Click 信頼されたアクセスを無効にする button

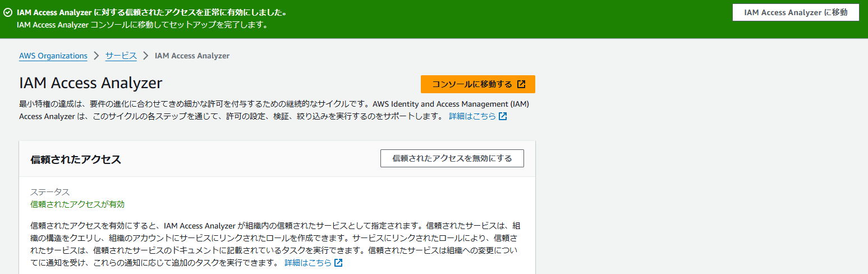452,158
